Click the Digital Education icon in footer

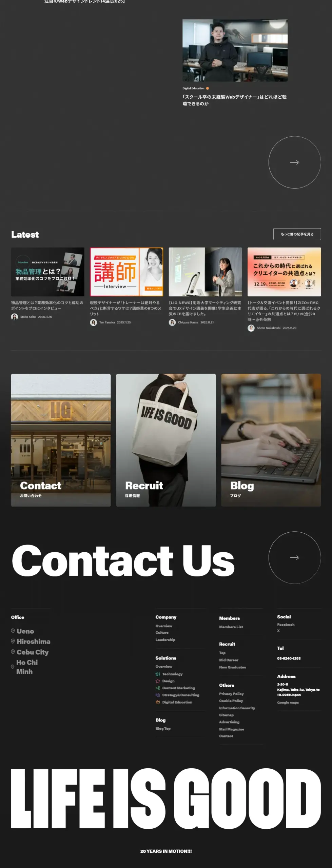pyautogui.click(x=158, y=702)
